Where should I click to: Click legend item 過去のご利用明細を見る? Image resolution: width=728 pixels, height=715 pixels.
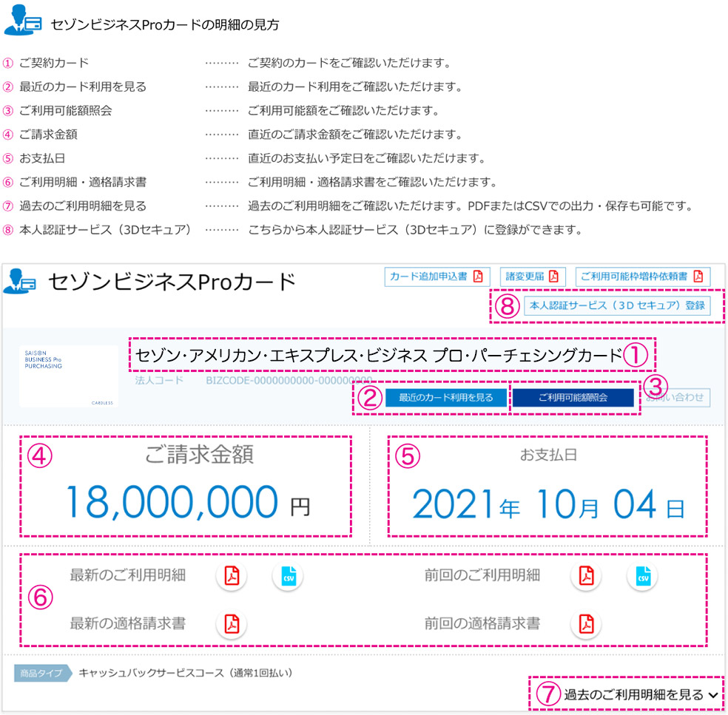click(x=83, y=206)
